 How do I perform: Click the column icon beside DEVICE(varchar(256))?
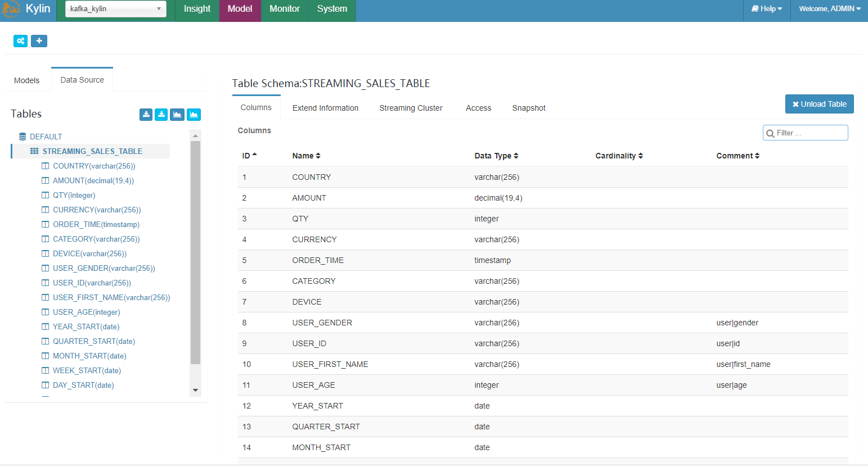pyautogui.click(x=46, y=253)
